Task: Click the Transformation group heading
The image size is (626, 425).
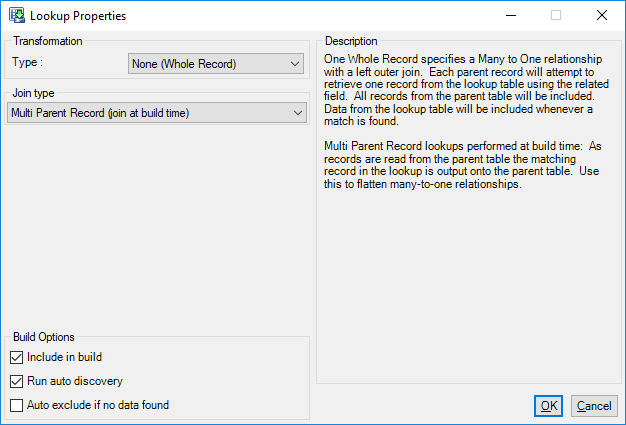Action: 48,41
